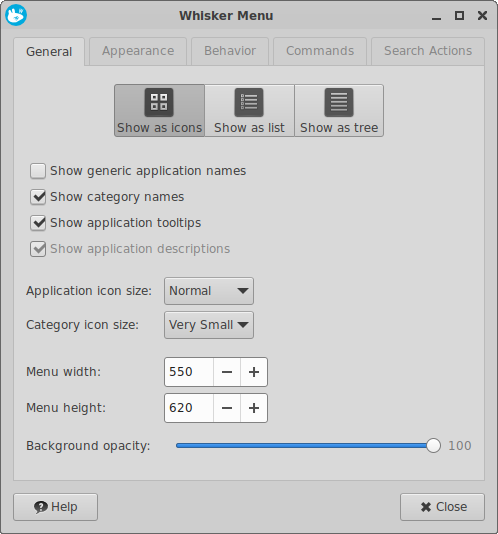Open the Search Actions tab
The height and width of the screenshot is (534, 498).
tap(428, 51)
